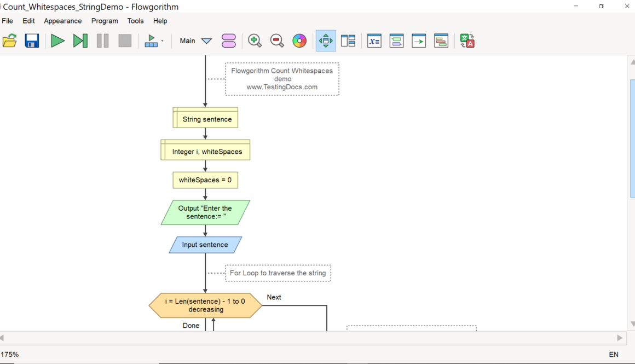Open the Appearance menu
Viewport: 635px width, 364px height.
click(x=63, y=21)
